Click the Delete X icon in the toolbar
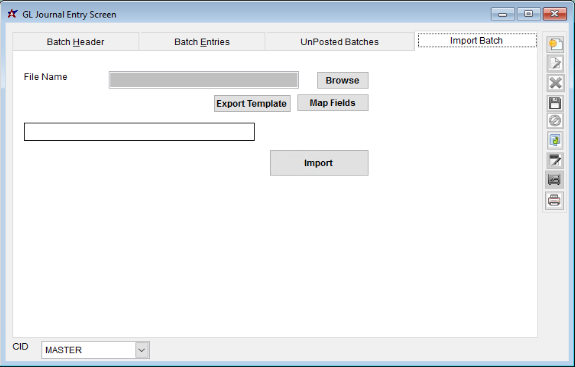The image size is (575, 367). tap(555, 83)
